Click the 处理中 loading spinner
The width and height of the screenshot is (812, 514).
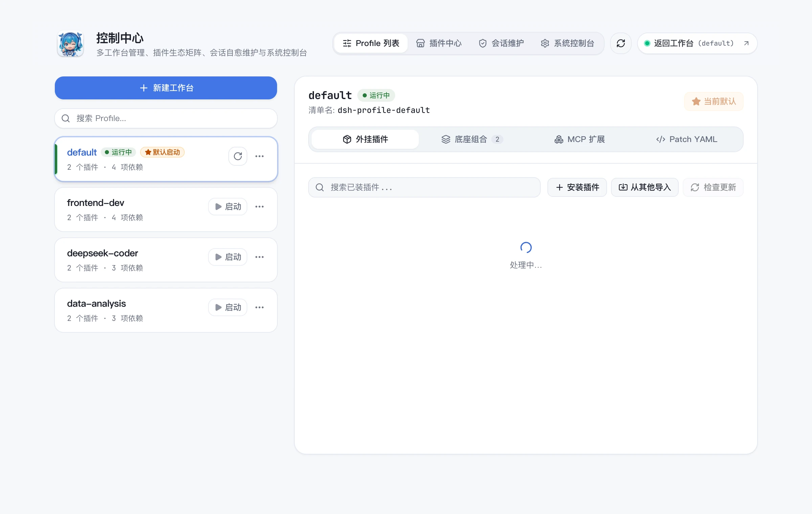(x=526, y=248)
